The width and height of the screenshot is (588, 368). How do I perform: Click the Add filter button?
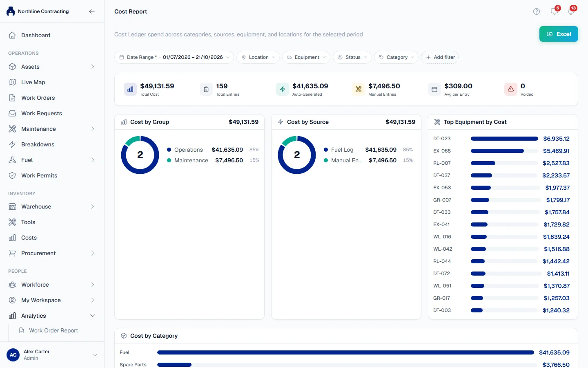tap(440, 57)
